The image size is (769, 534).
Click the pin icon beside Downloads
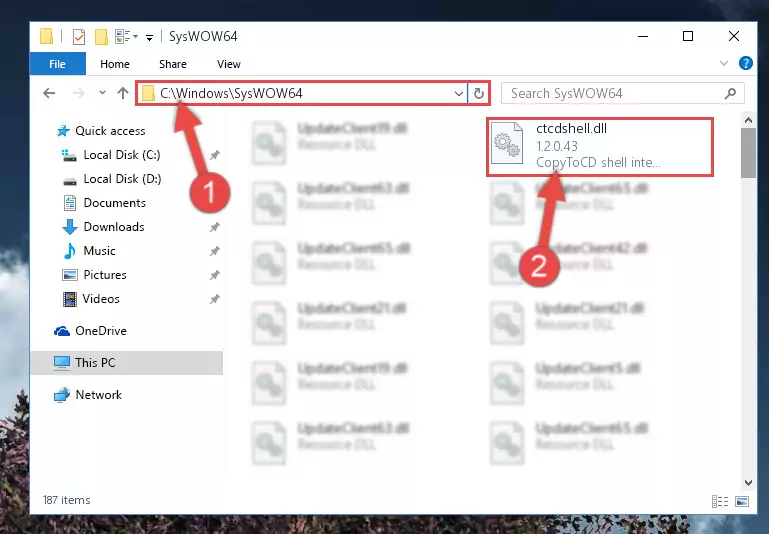214,227
